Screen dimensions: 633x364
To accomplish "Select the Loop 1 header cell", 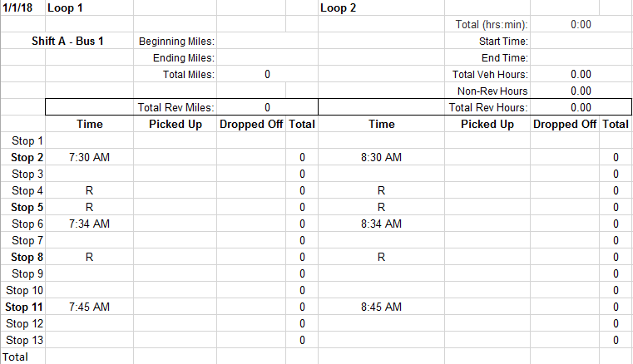I will point(89,8).
